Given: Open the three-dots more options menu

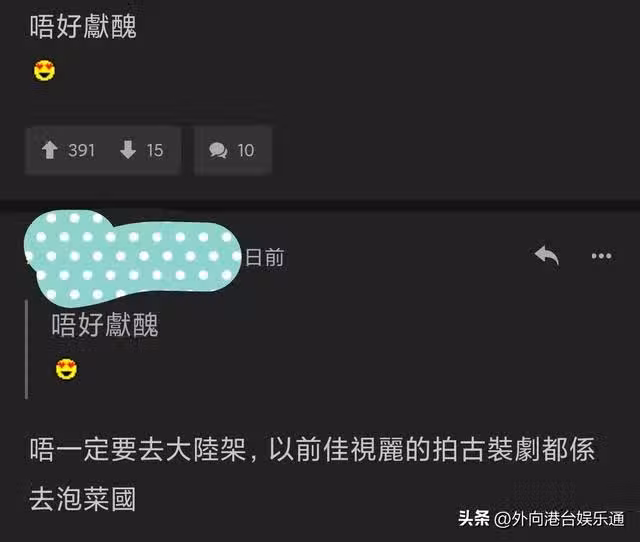Looking at the screenshot, I should (601, 256).
